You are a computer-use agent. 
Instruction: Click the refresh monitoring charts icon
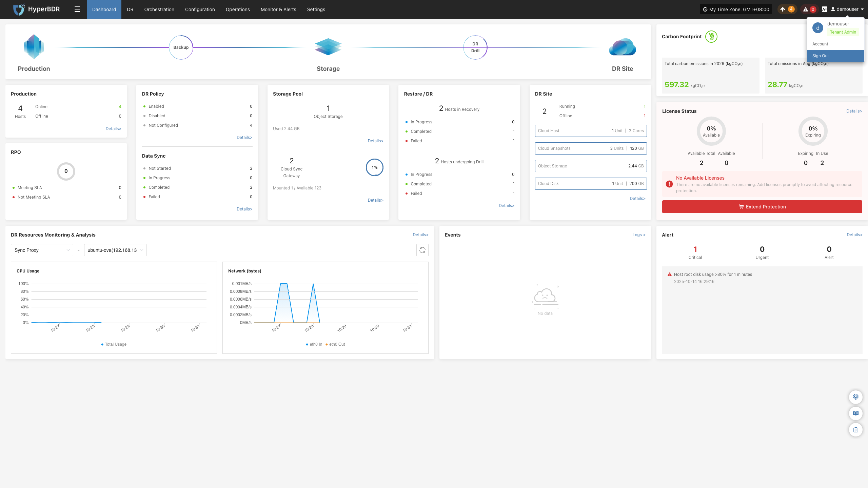(422, 250)
